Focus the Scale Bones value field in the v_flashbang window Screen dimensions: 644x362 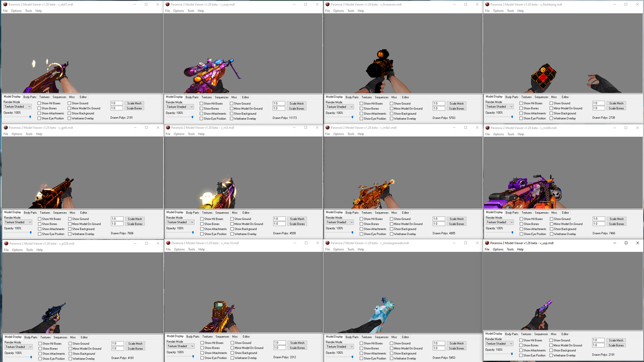coord(599,108)
